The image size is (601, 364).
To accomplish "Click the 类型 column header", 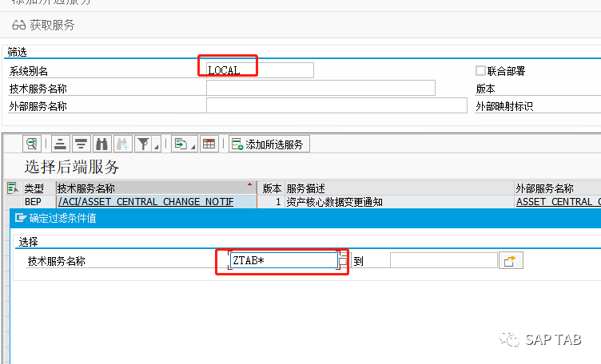I will pos(39,188).
